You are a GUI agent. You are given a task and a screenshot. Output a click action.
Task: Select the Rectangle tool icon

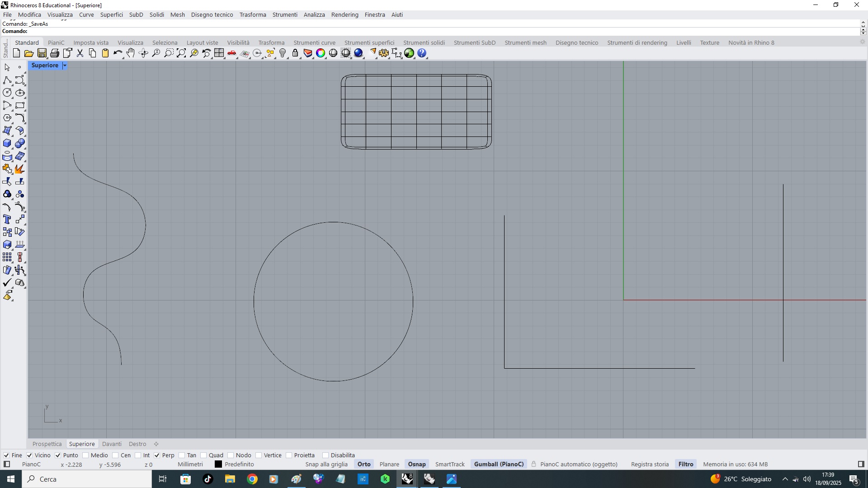[20, 106]
